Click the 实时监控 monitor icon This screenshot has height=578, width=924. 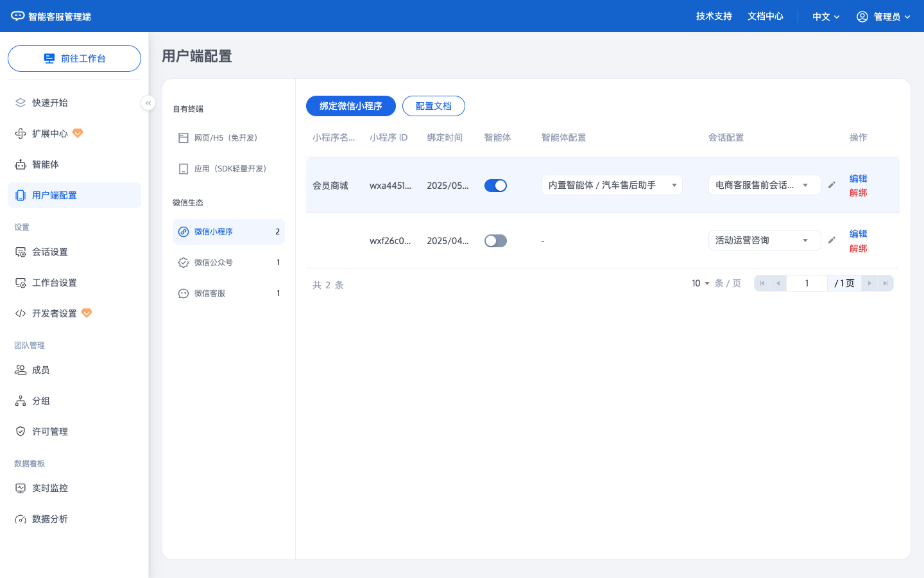tap(21, 488)
